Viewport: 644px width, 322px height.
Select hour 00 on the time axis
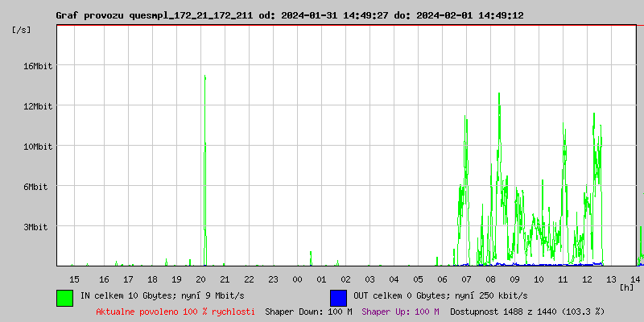point(297,279)
